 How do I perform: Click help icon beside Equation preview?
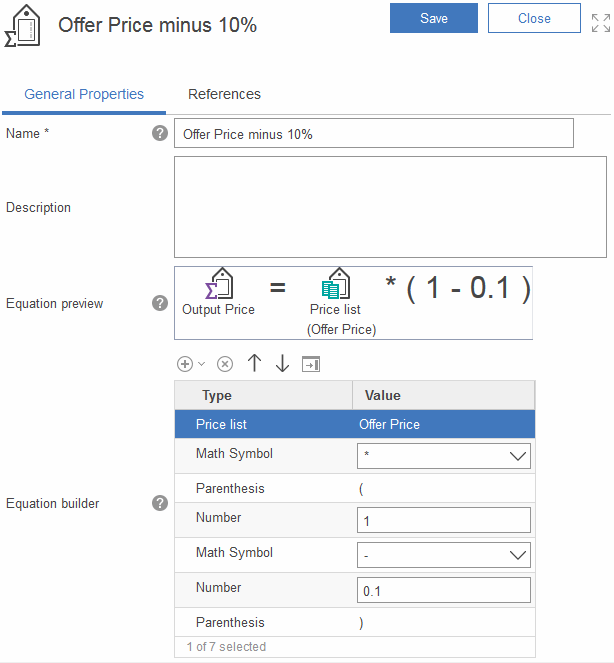pos(160,303)
